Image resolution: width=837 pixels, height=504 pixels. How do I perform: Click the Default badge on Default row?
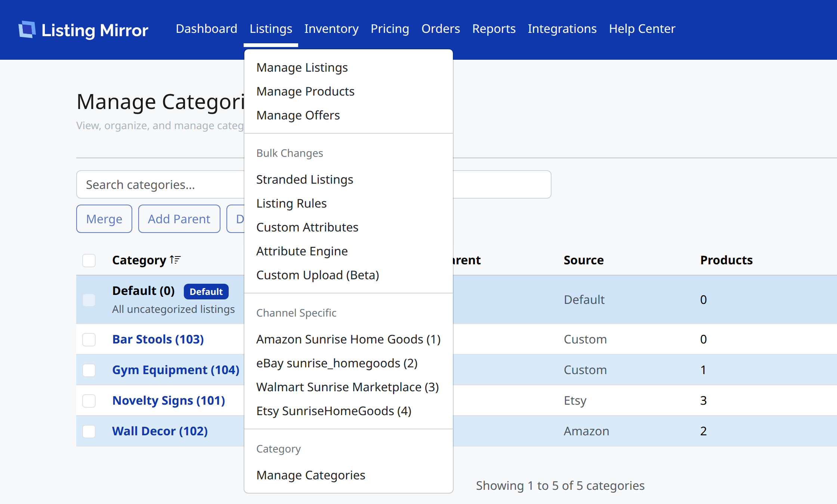click(206, 292)
